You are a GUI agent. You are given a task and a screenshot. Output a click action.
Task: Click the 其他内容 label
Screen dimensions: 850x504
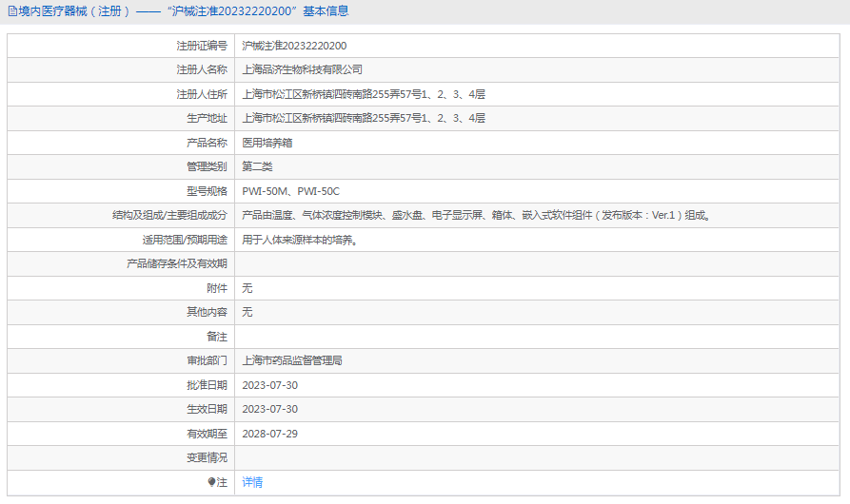207,312
